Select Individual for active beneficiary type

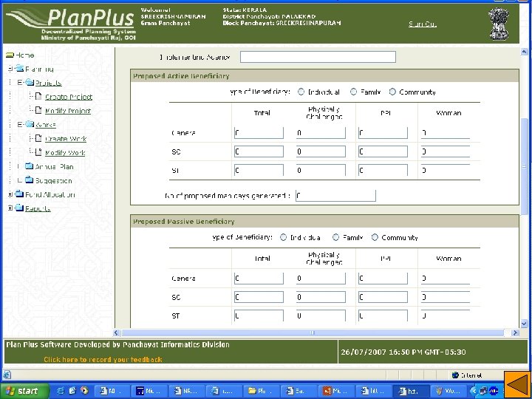tap(301, 92)
